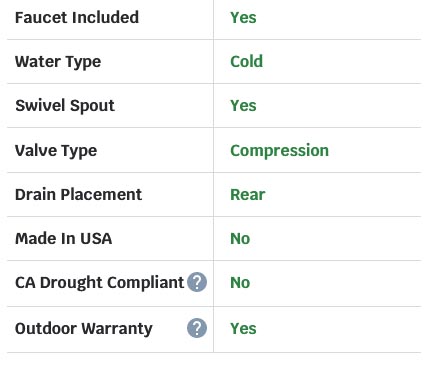
Task: Click the Faucet Included Yes value
Action: 243,17
